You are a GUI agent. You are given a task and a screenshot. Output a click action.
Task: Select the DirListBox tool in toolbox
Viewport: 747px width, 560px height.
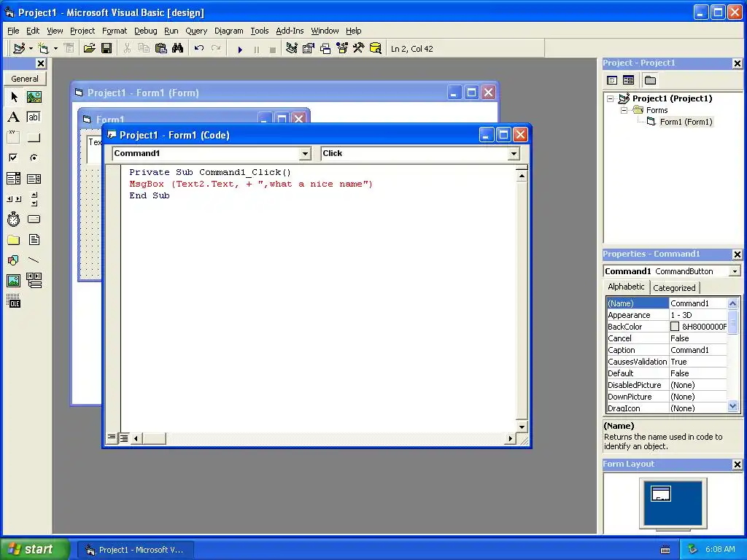click(14, 239)
